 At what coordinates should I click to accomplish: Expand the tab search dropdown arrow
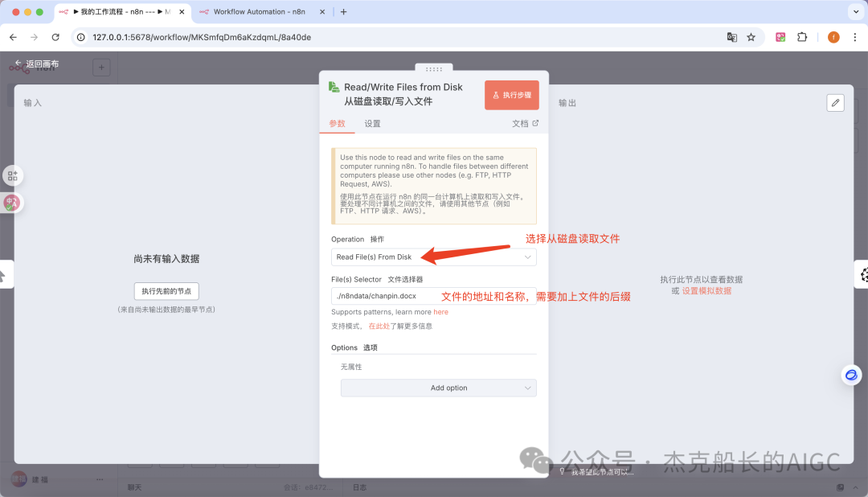pyautogui.click(x=856, y=11)
